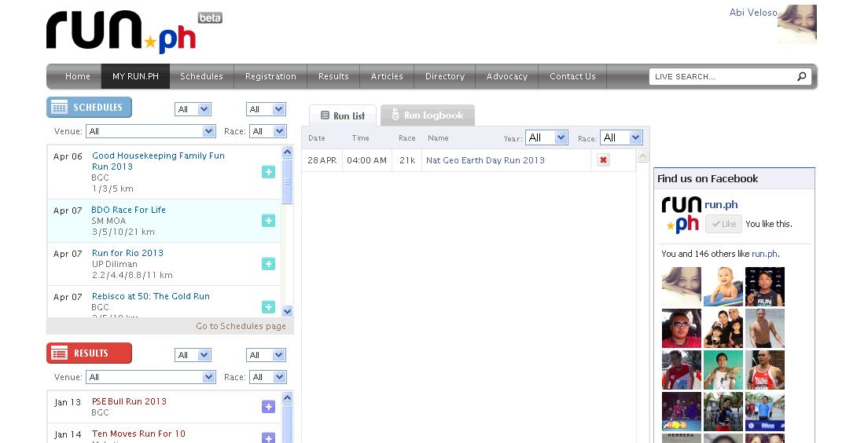Open Schedules in navigation bar
This screenshot has height=443, width=868.
(x=201, y=76)
